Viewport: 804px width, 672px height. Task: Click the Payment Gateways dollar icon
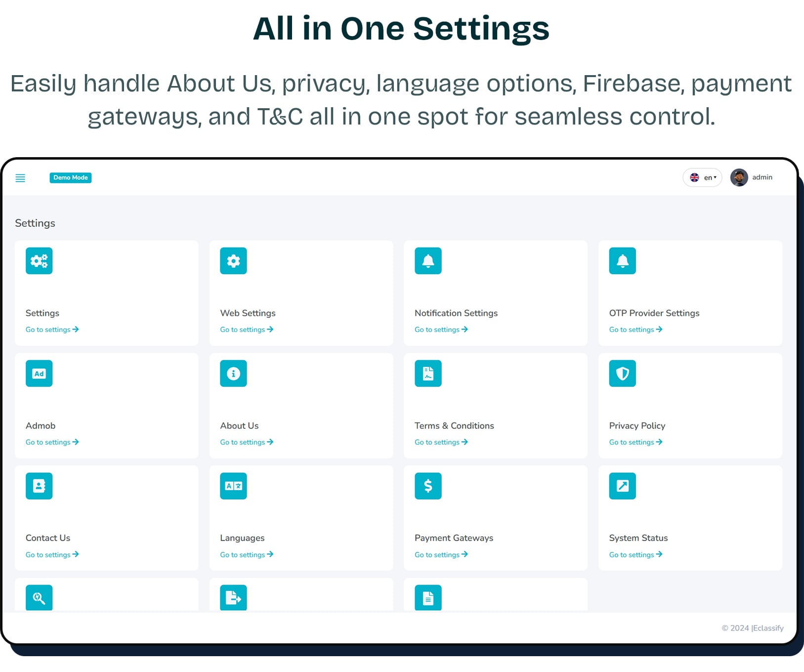point(427,486)
